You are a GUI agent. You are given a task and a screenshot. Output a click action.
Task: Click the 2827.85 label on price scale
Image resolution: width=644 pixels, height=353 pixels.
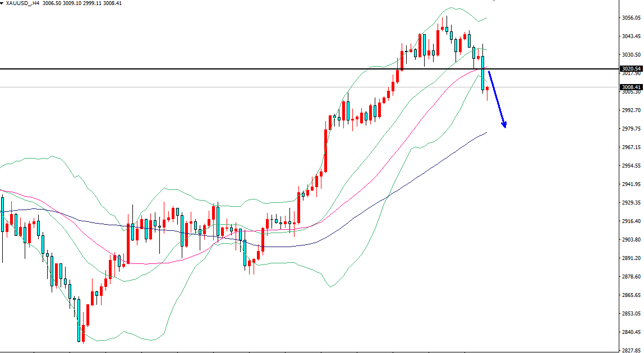click(631, 350)
